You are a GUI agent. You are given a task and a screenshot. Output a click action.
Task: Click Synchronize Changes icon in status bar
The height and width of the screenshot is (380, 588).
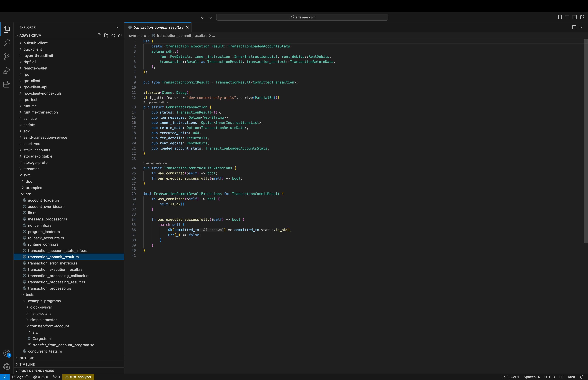tap(27, 377)
